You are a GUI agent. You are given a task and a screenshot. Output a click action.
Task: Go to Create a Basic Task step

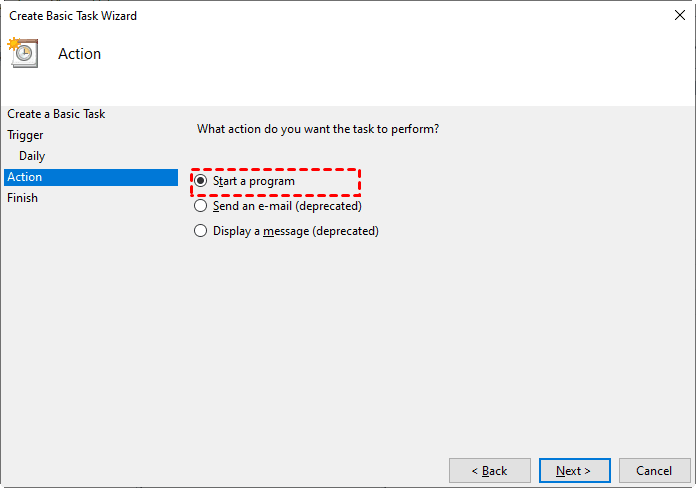[x=56, y=114]
